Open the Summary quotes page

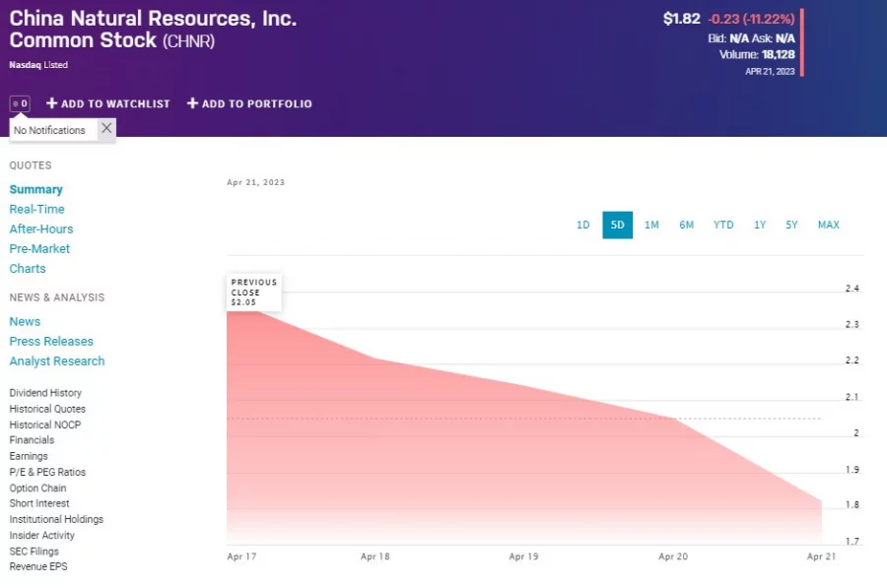[x=36, y=189]
